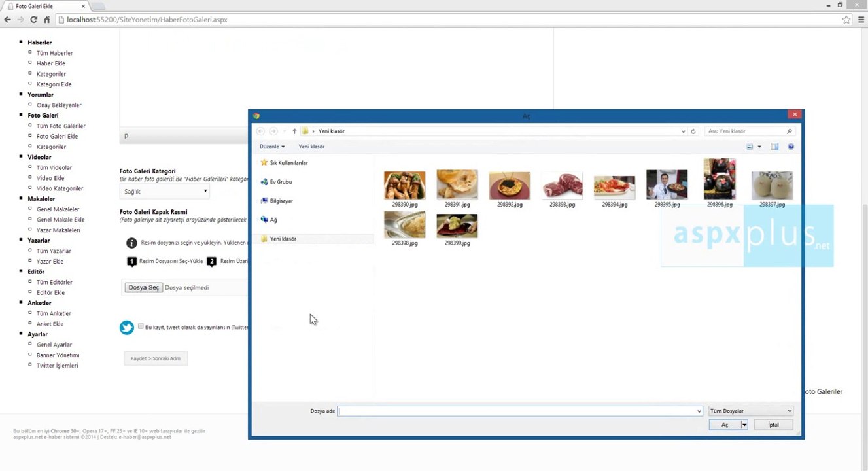Open the Genel Makale Ekle link
Viewport: 868px width, 471px height.
click(x=61, y=220)
